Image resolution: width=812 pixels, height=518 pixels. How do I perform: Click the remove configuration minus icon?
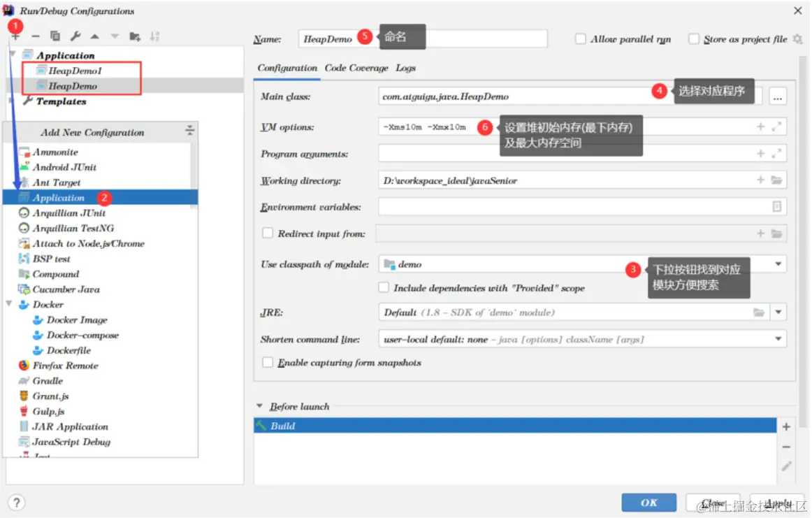[35, 36]
